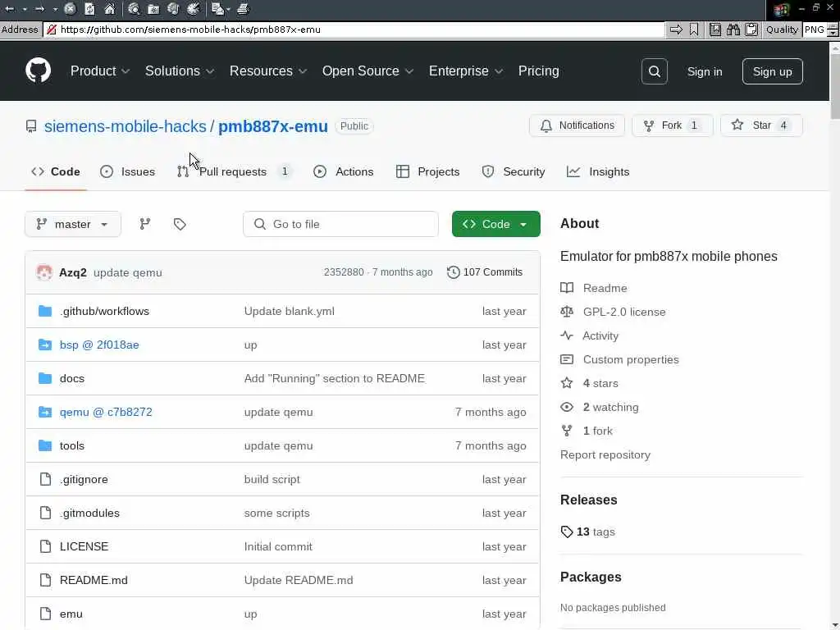
Task: Open the master branch selector
Action: 73,224
